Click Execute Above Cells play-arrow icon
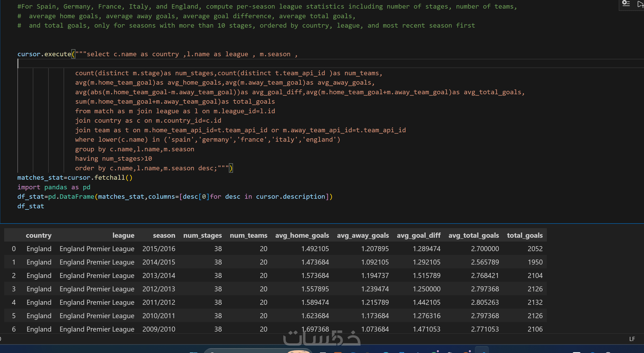The width and height of the screenshot is (644, 353). [x=640, y=4]
